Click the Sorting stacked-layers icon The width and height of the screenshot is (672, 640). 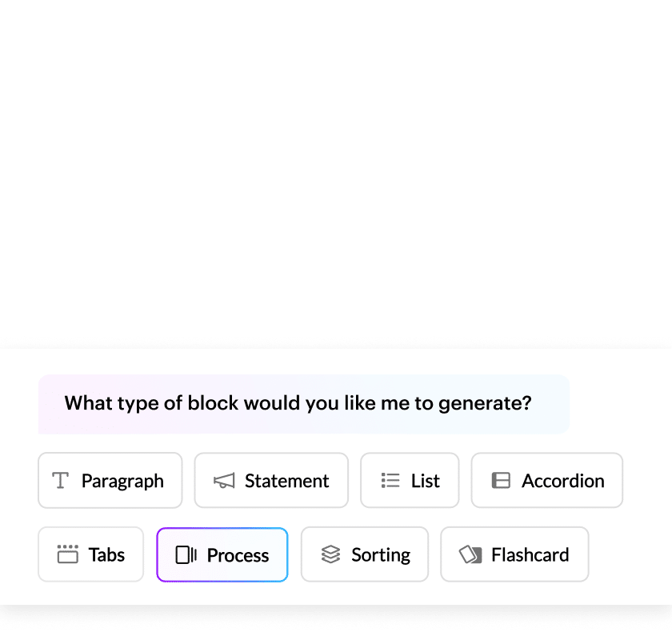[x=330, y=554]
